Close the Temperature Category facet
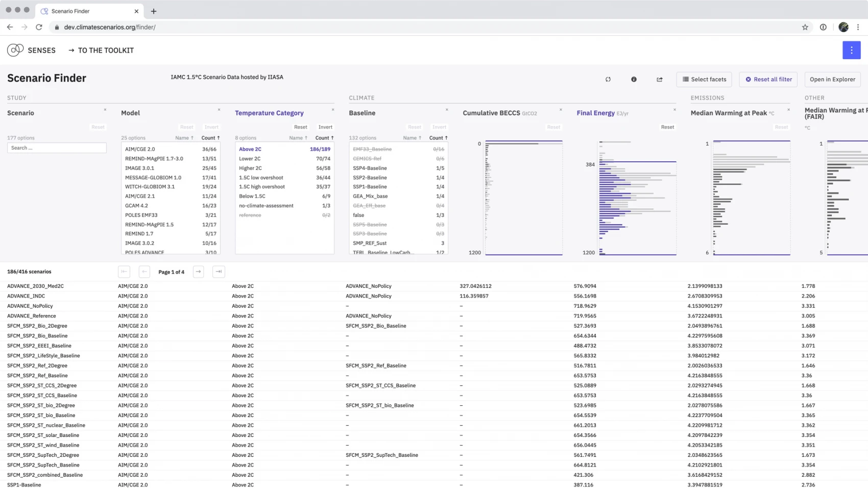 (333, 110)
